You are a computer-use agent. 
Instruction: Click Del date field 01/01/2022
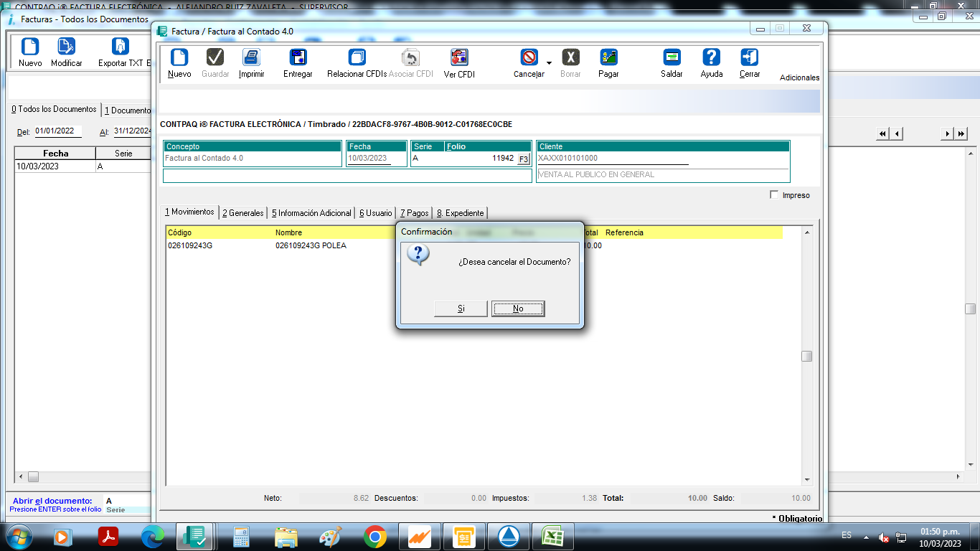pyautogui.click(x=57, y=131)
